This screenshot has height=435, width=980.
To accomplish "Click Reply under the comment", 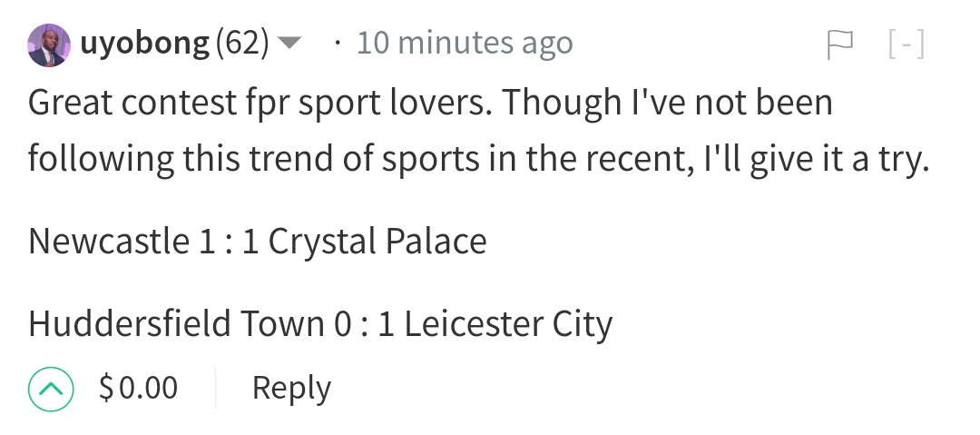I will [x=291, y=389].
